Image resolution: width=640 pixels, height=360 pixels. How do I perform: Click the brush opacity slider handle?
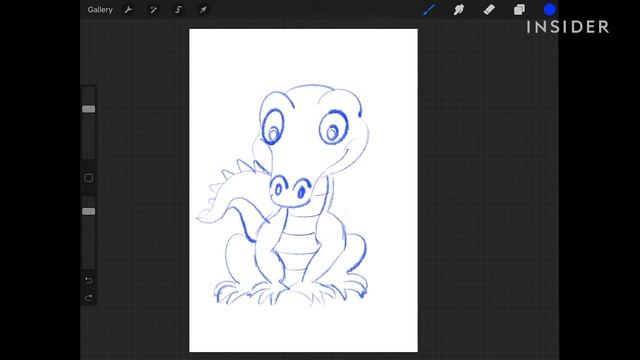click(x=89, y=211)
